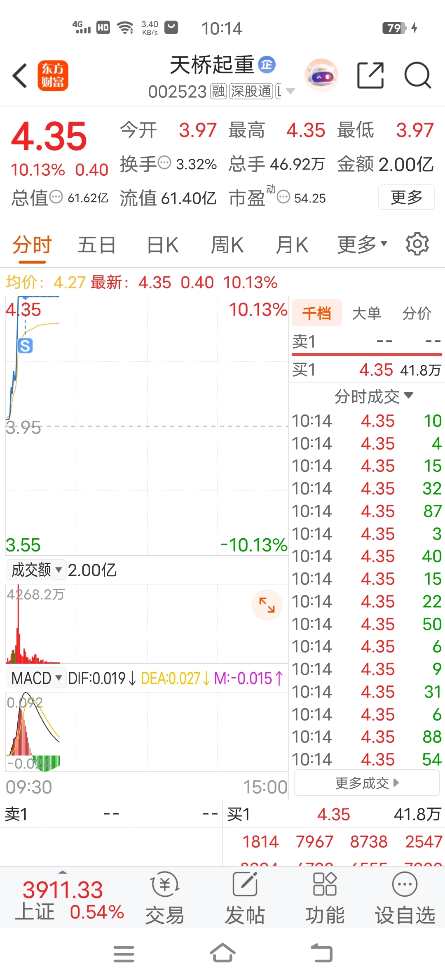The image size is (445, 980).
Task: Switch to the 五日 tab
Action: pos(96,245)
